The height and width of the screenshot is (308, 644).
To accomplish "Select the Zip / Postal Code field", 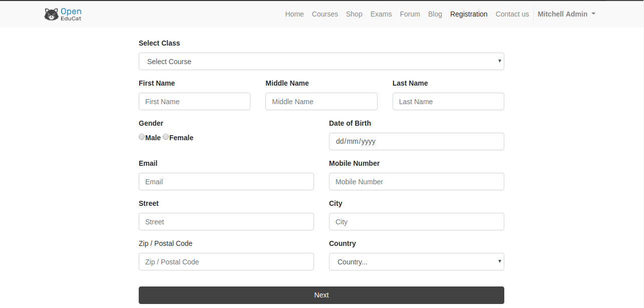I will pos(226,261).
